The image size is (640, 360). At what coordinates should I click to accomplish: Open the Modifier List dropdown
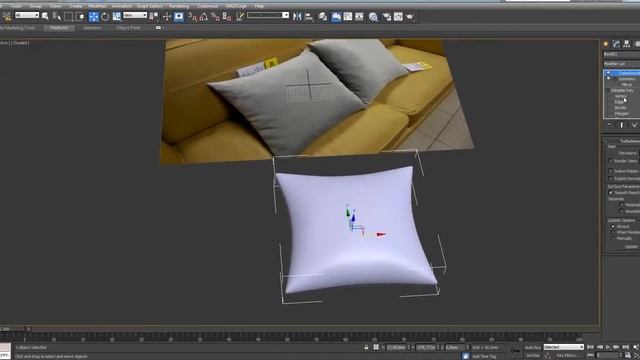coord(622,64)
